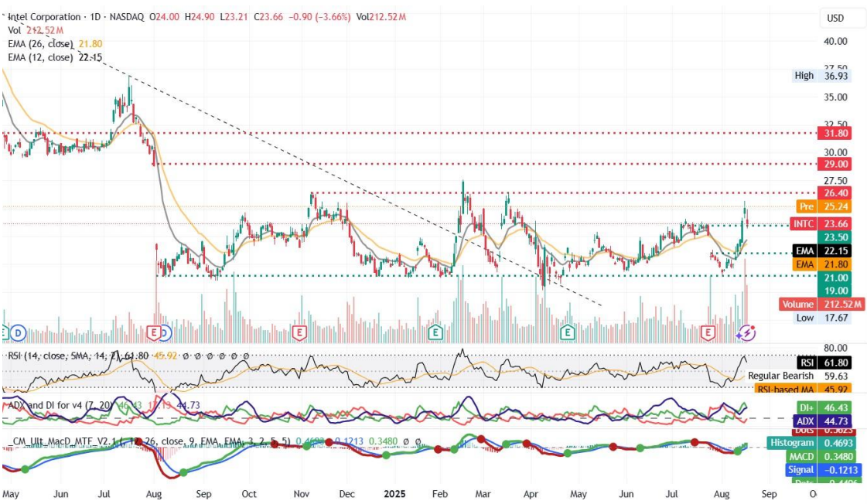Screen dimensions: 867x504
Task: Click the C23.66 close value in header
Action: pyautogui.click(x=268, y=17)
